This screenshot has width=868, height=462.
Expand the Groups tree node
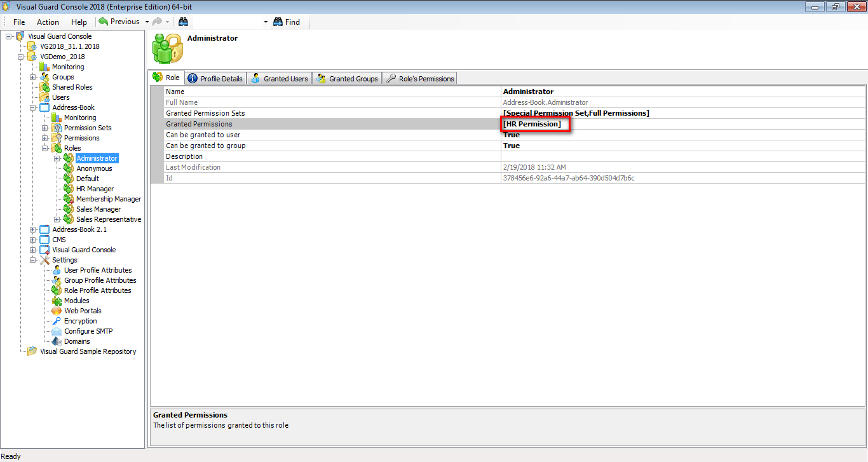coord(32,76)
